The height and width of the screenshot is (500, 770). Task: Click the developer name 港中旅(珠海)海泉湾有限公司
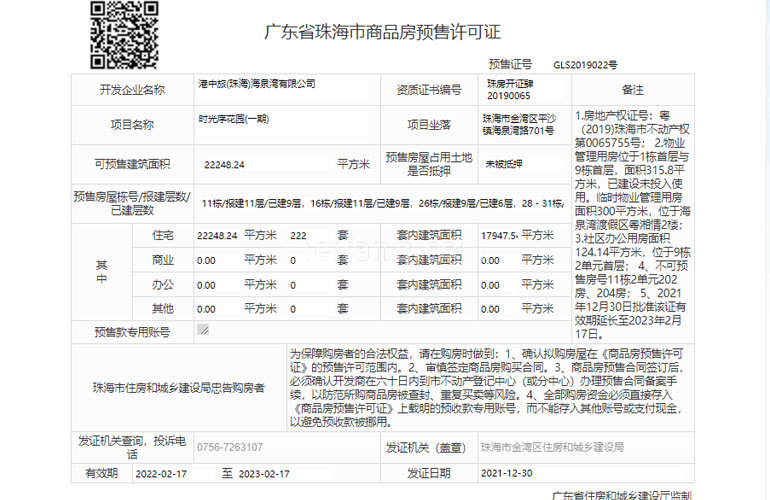pyautogui.click(x=257, y=84)
